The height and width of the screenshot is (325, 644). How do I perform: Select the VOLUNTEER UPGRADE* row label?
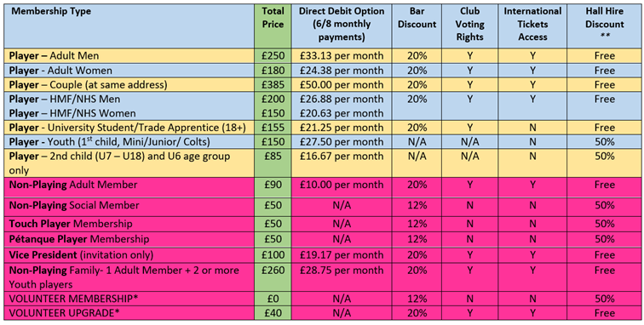[64, 313]
